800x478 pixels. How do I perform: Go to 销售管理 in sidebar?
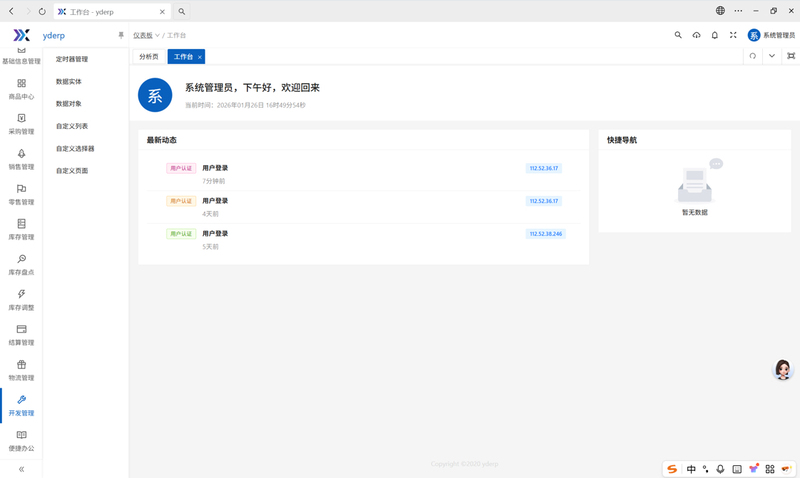point(21,160)
